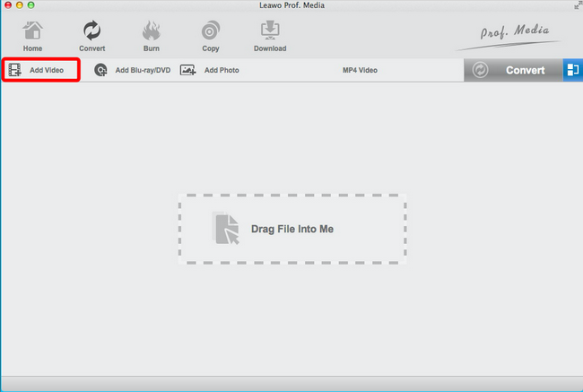Open the Home module
The height and width of the screenshot is (392, 583).
click(x=32, y=36)
